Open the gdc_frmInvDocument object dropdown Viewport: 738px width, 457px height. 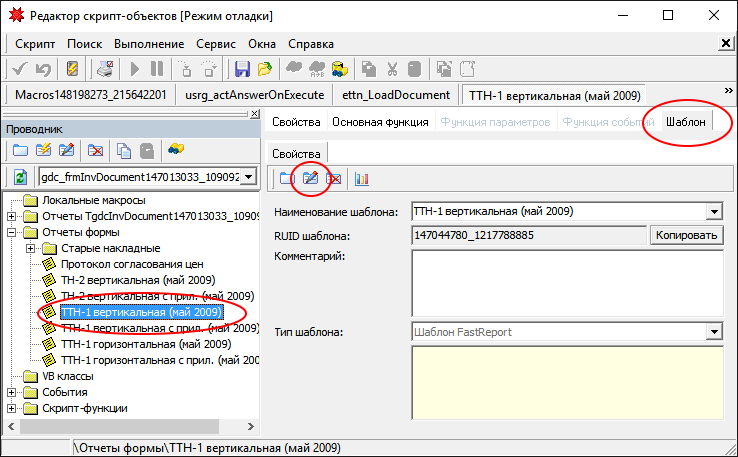click(248, 177)
